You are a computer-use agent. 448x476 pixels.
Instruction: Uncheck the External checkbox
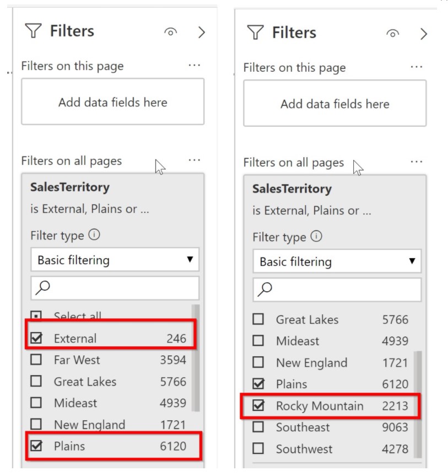(36, 338)
